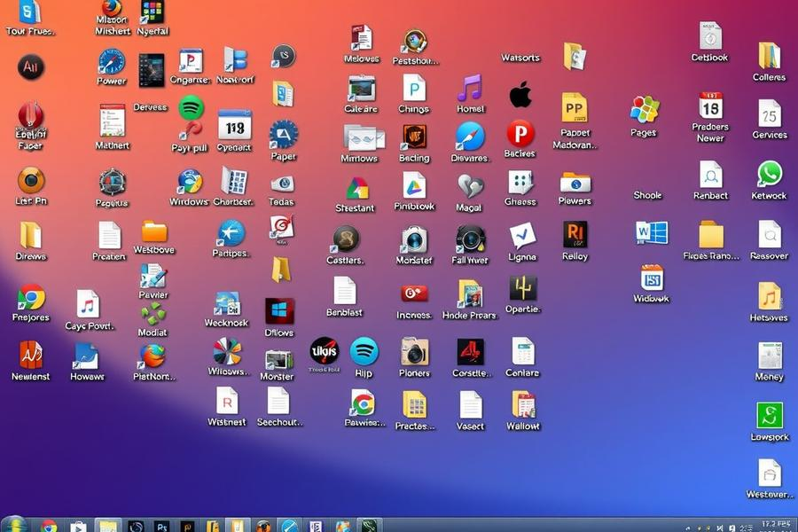Select the Spotify icon labeled Hijp

(x=364, y=352)
